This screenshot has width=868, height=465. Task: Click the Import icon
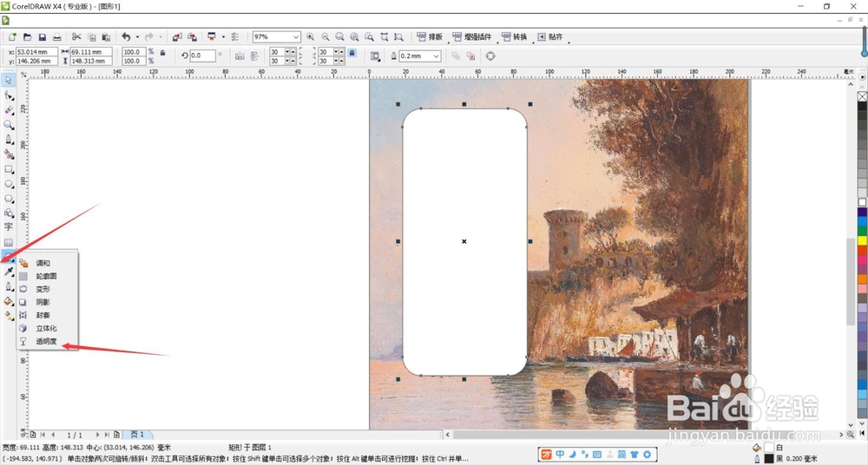coord(177,37)
